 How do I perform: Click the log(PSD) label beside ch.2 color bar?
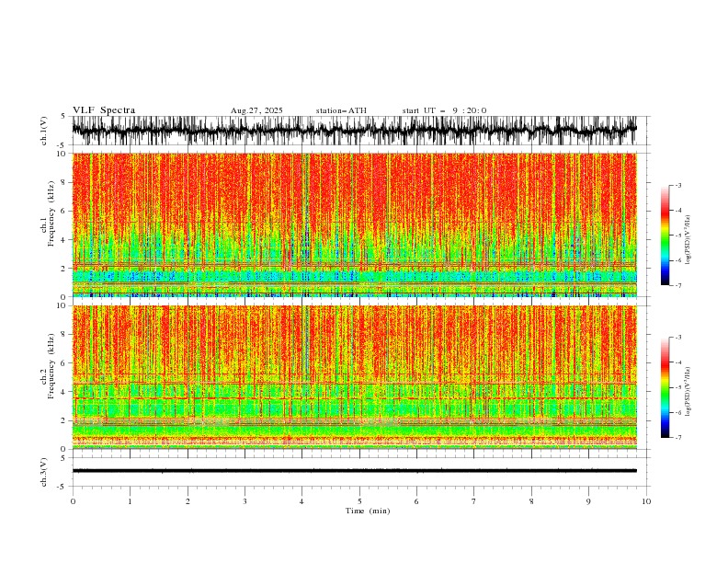(689, 392)
